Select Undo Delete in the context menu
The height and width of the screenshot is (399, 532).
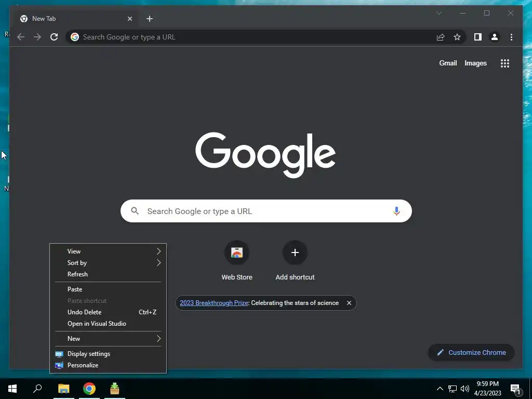108,312
